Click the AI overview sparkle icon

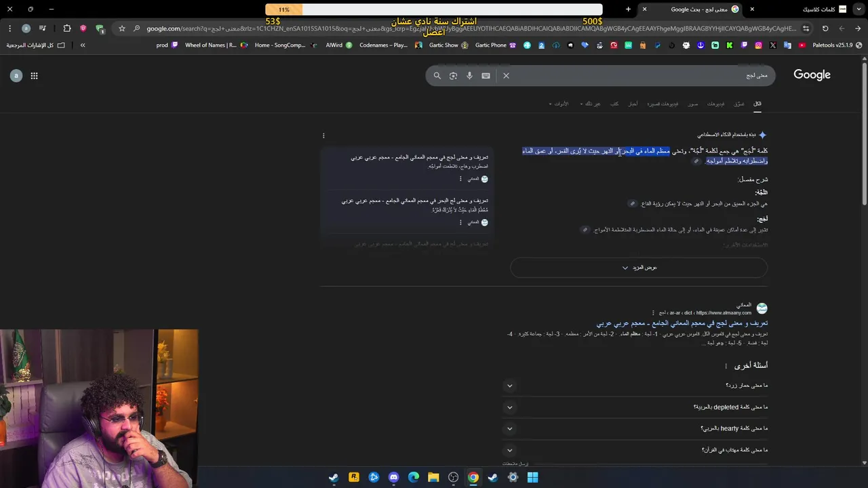tap(762, 135)
